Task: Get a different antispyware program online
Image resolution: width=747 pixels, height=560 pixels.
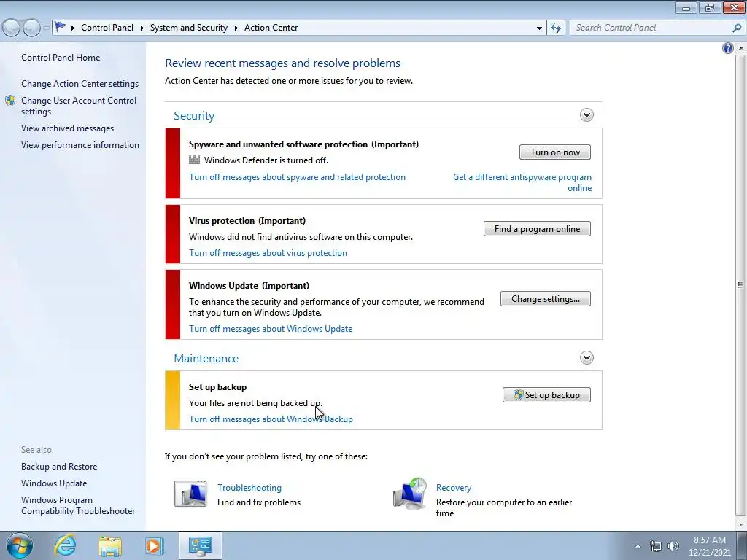Action: 522,182
